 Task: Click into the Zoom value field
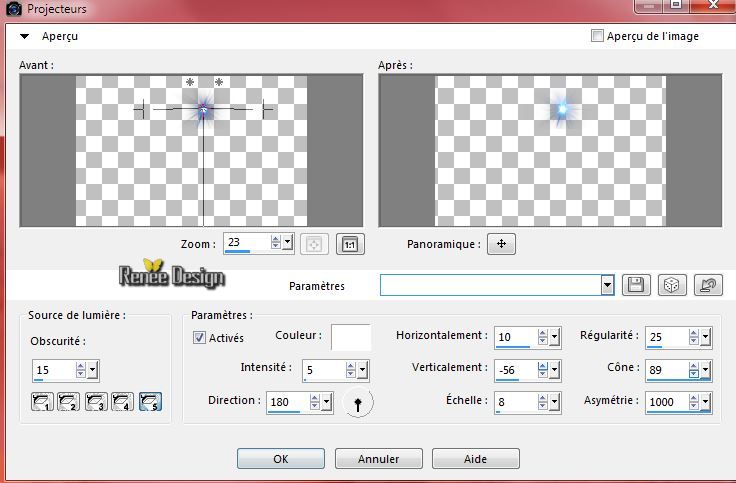click(x=247, y=242)
